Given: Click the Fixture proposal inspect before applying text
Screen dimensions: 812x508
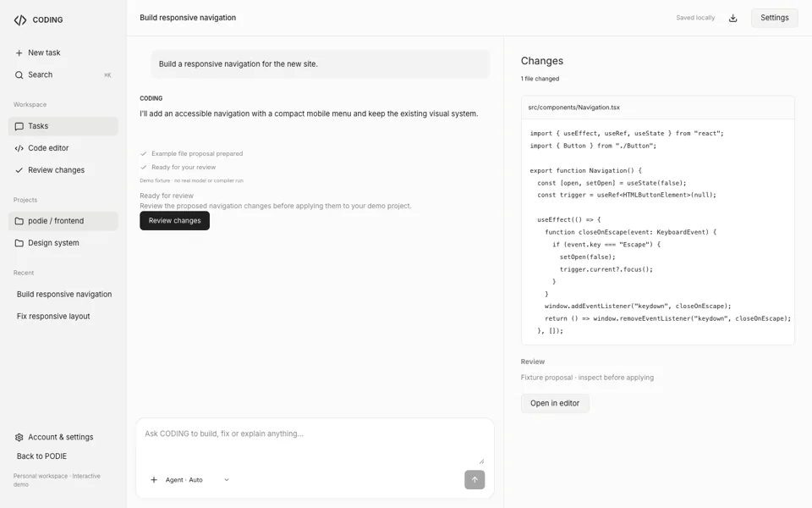Looking at the screenshot, I should click(587, 378).
